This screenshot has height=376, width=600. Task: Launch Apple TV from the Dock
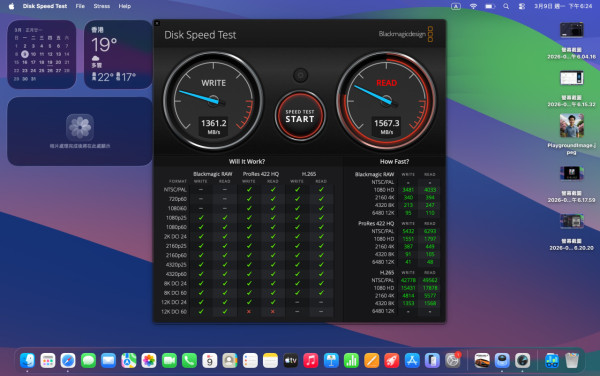290,360
